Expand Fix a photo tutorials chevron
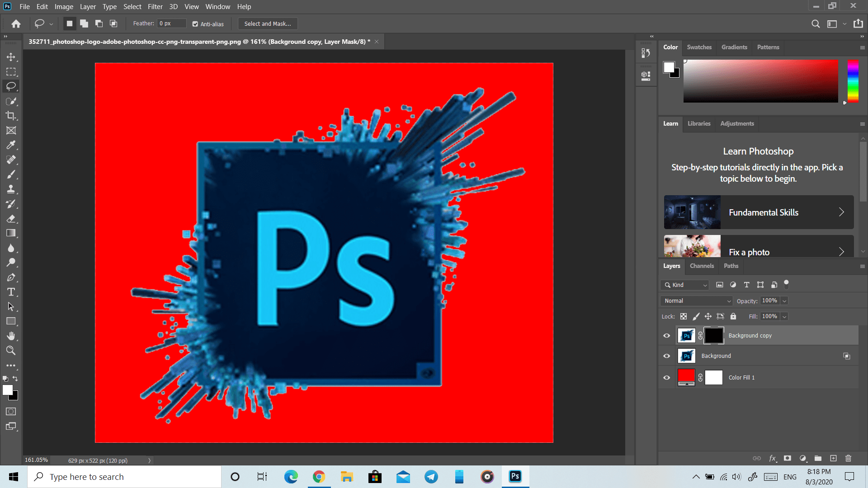Viewport: 868px width, 488px height. [x=841, y=252]
